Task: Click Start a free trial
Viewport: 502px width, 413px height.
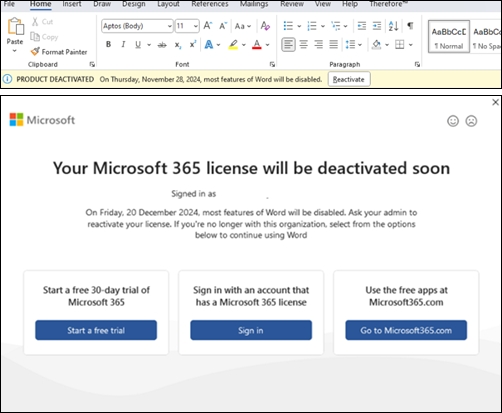Action: [x=96, y=330]
